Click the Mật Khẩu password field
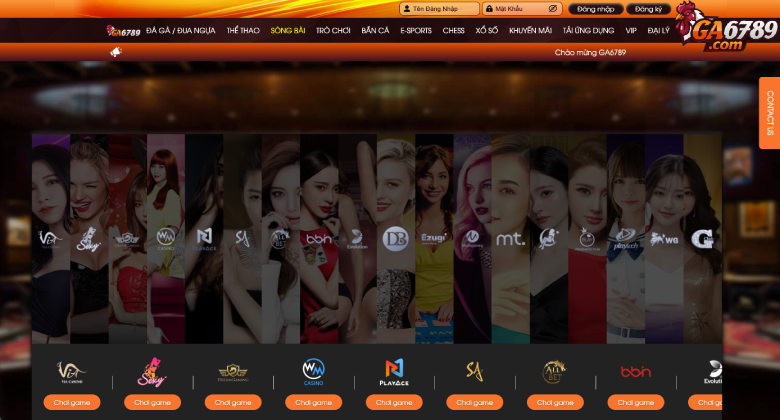This screenshot has height=420, width=780. [522, 8]
